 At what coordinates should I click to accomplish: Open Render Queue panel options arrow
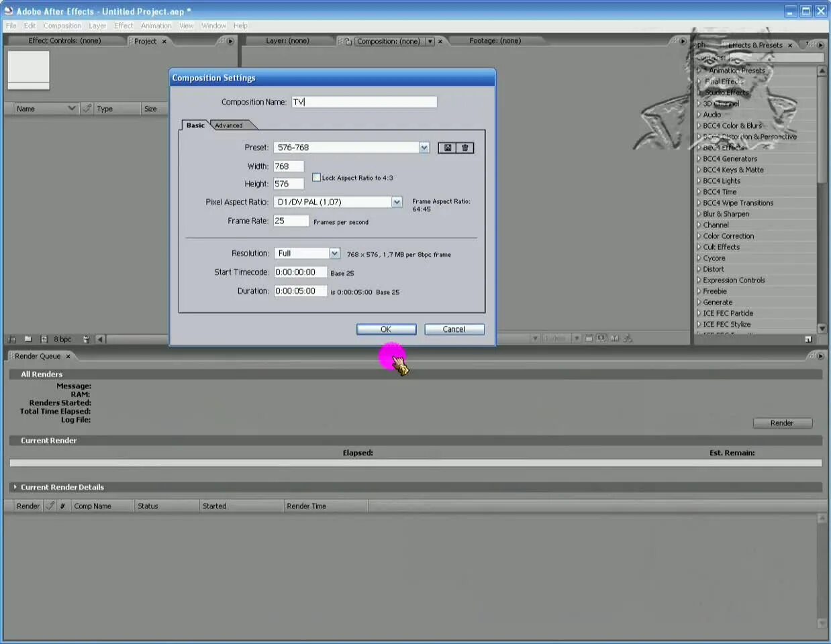click(820, 356)
